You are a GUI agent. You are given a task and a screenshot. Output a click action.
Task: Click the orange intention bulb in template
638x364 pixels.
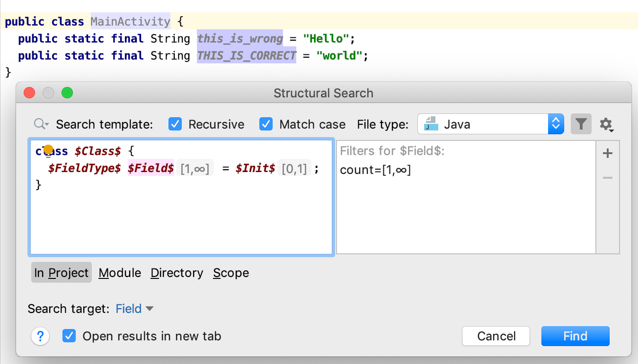(48, 150)
